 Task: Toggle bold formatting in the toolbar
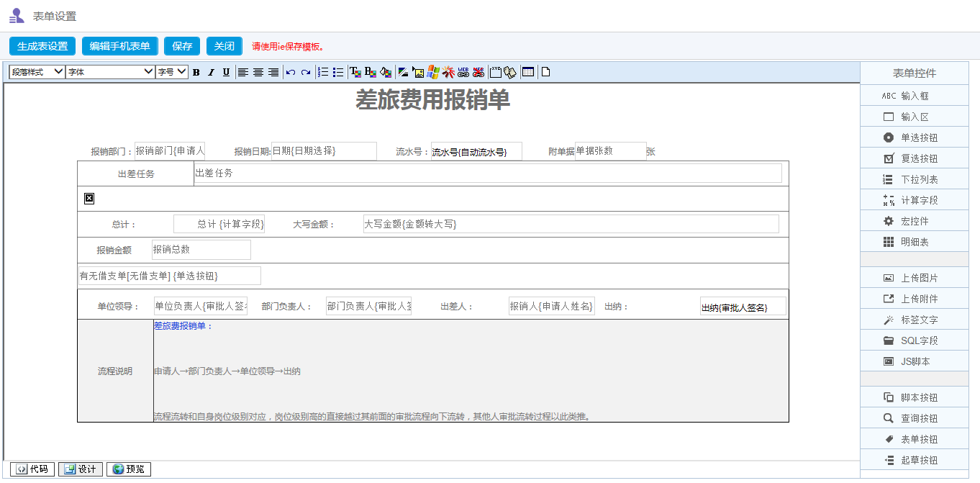click(195, 71)
